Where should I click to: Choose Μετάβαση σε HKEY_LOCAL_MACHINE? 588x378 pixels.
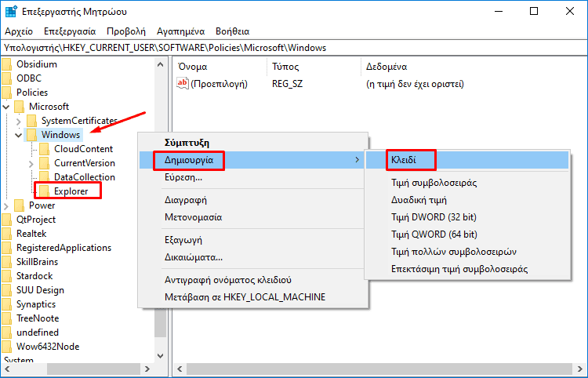[x=253, y=297]
